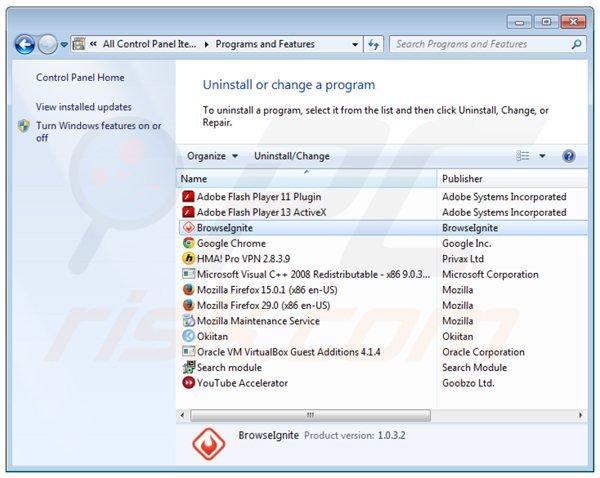Click the Privax Ltd publisher cell

click(x=463, y=259)
